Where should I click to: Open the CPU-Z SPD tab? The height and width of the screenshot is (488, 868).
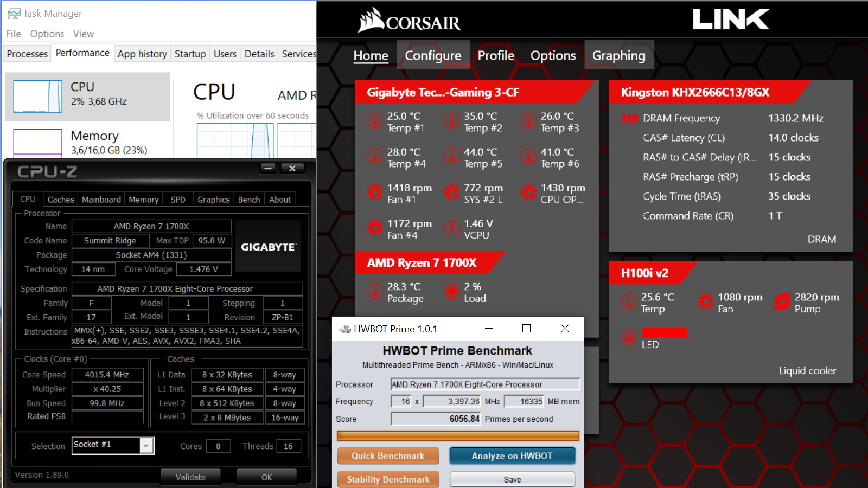point(178,200)
